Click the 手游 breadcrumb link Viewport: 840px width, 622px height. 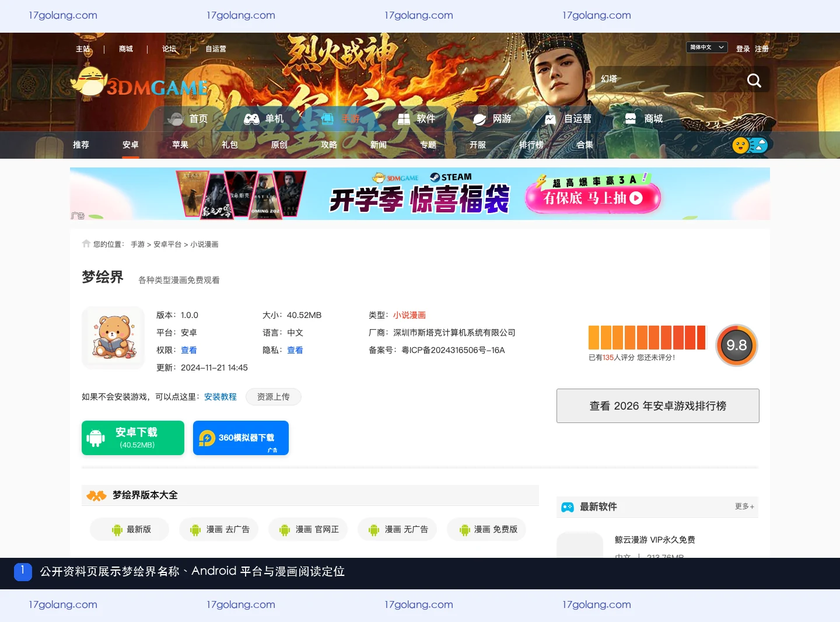(x=138, y=244)
